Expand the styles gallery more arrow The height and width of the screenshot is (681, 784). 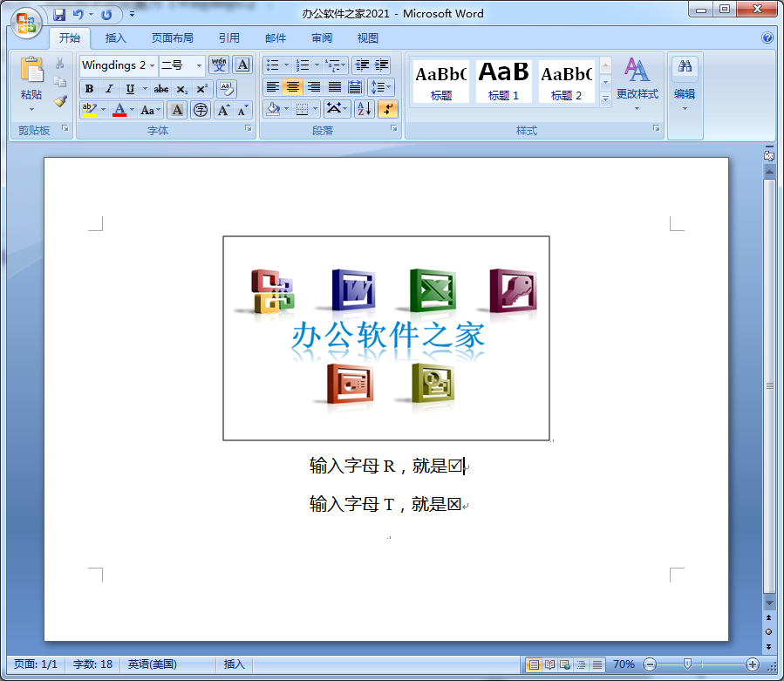click(x=605, y=99)
